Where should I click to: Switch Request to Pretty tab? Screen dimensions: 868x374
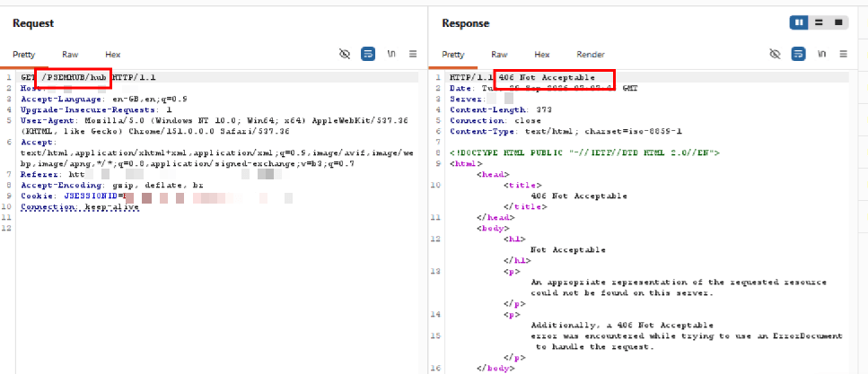[24, 55]
